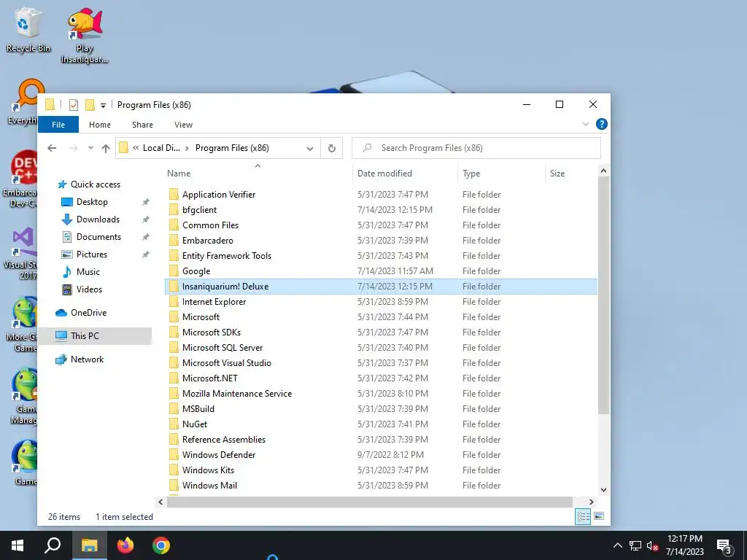Click File Explorer on the taskbar
Viewport: 747px width, 560px height.
89,545
